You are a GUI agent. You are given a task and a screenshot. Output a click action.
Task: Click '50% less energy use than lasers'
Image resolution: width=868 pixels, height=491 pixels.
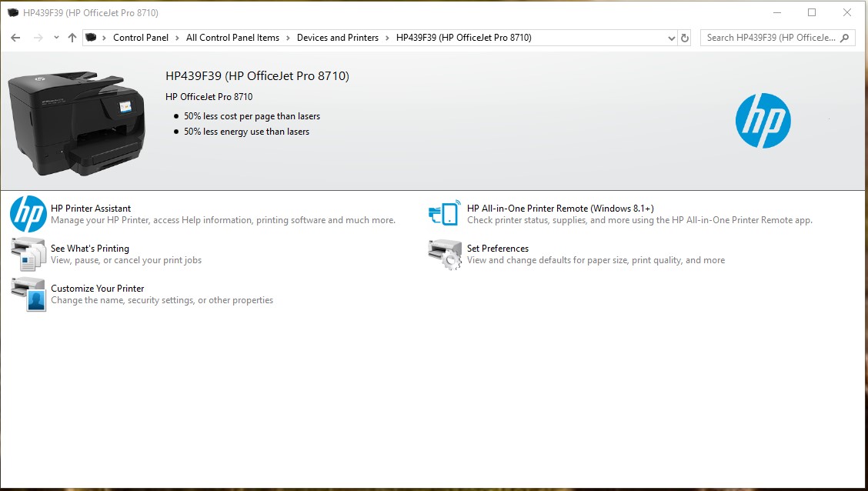pos(246,132)
